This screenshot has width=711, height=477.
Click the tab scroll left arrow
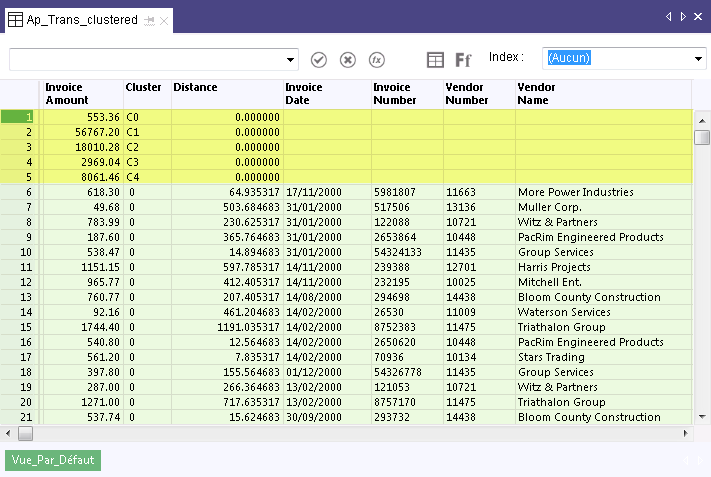(x=669, y=17)
